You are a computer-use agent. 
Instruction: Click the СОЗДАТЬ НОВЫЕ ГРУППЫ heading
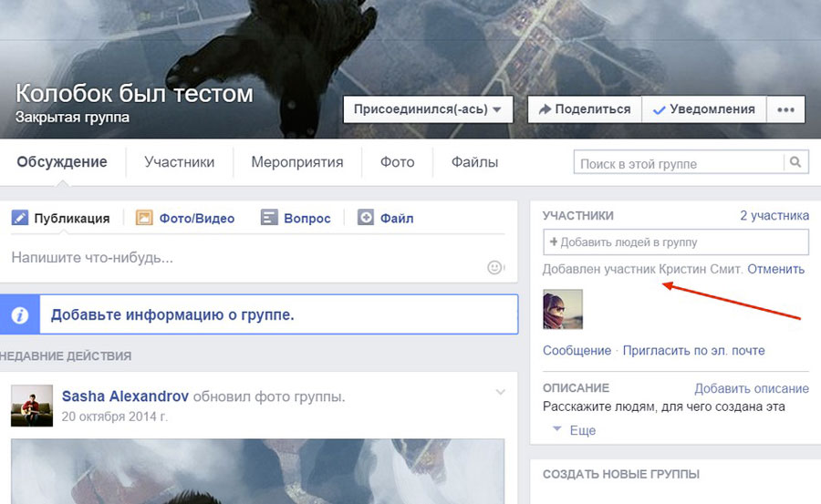621,474
